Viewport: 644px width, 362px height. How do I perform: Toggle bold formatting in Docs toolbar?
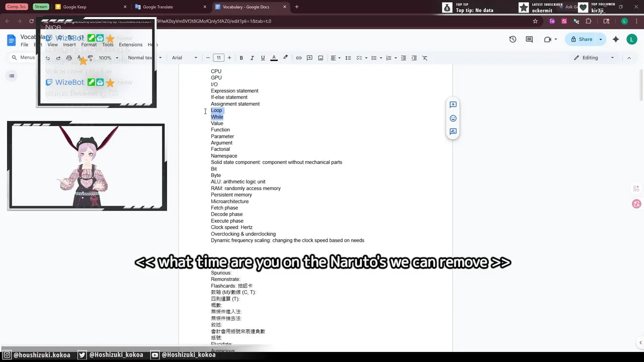242,58
